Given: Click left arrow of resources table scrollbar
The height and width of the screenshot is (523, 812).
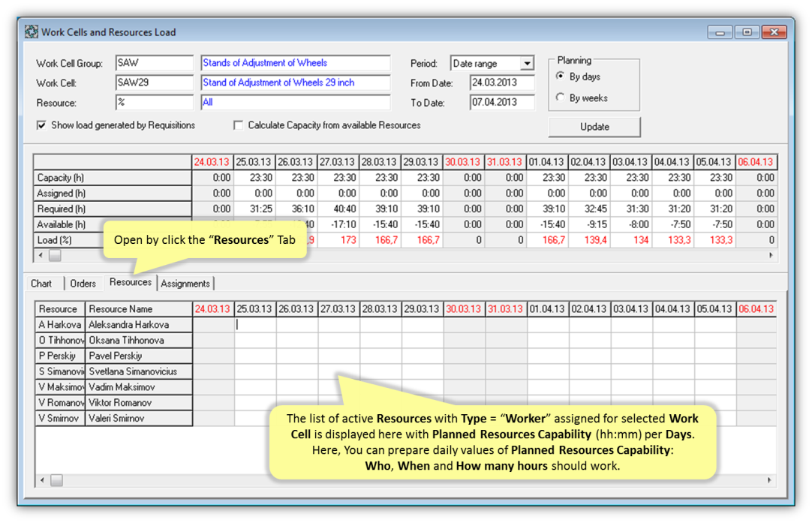Looking at the screenshot, I should tap(43, 480).
